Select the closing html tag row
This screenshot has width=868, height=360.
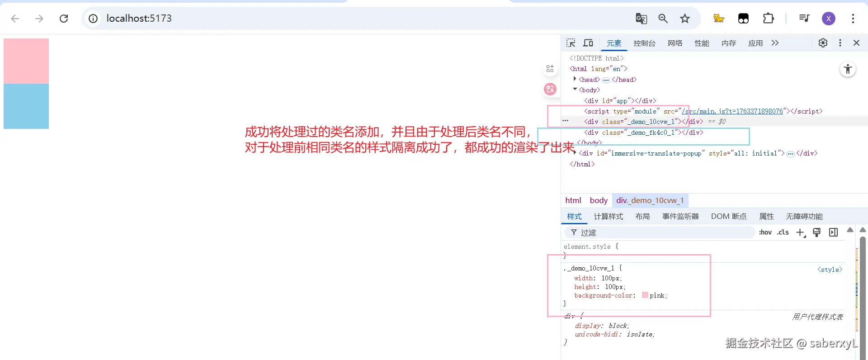[x=582, y=164]
